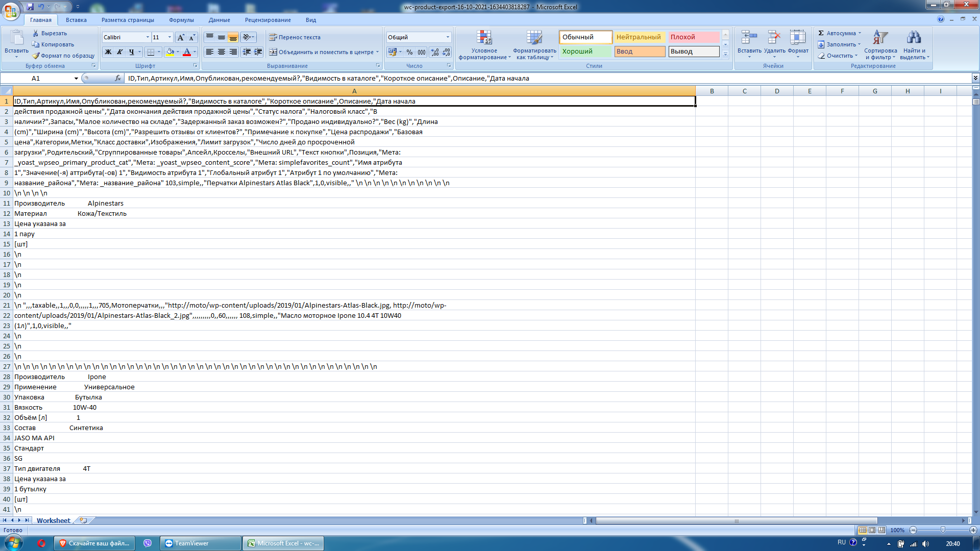Click the formula bar input field
This screenshot has width=980, height=551.
[x=548, y=79]
